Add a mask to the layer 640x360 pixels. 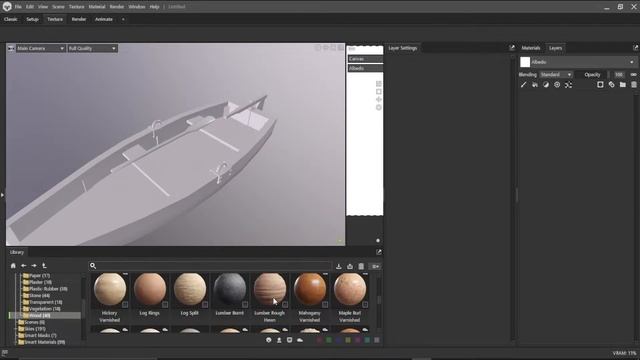coord(600,84)
